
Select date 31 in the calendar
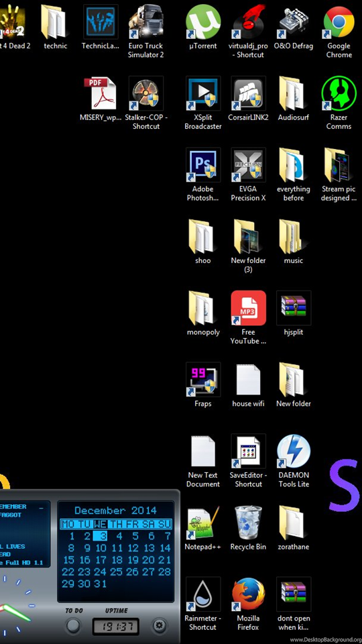tap(101, 584)
